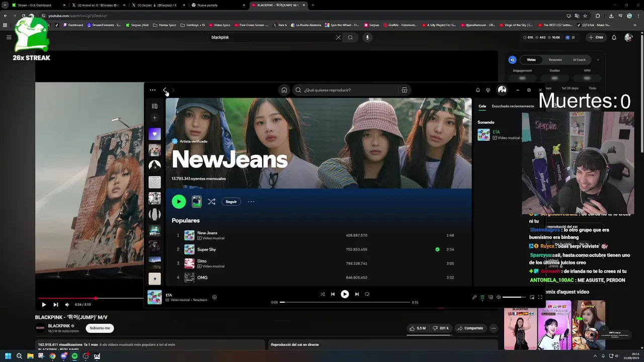Share video with Comparteix button

[x=470, y=328]
